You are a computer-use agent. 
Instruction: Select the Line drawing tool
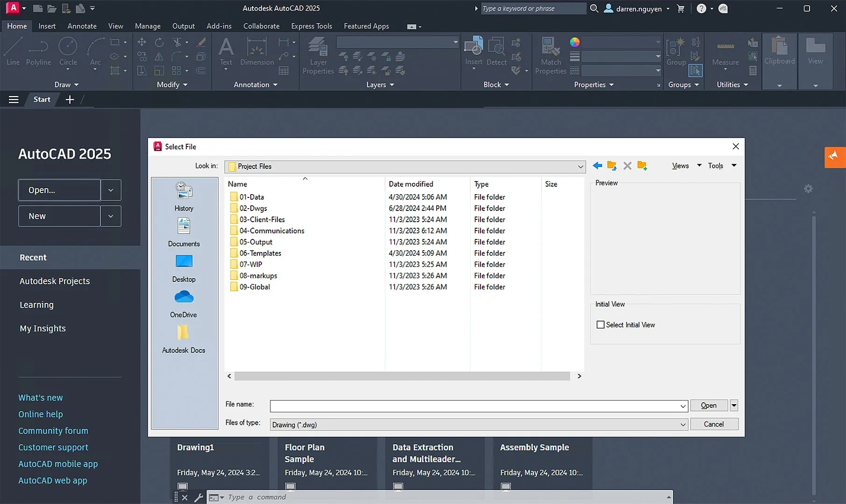point(13,51)
